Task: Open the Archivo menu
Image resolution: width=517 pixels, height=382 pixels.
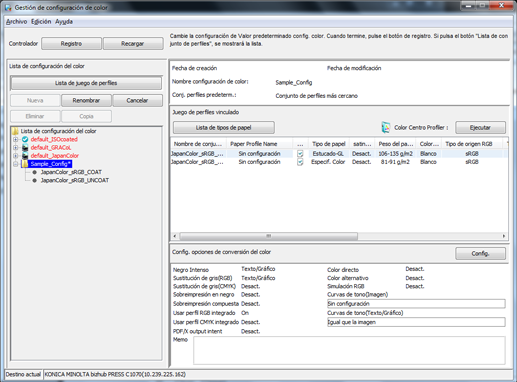Action: [16, 22]
